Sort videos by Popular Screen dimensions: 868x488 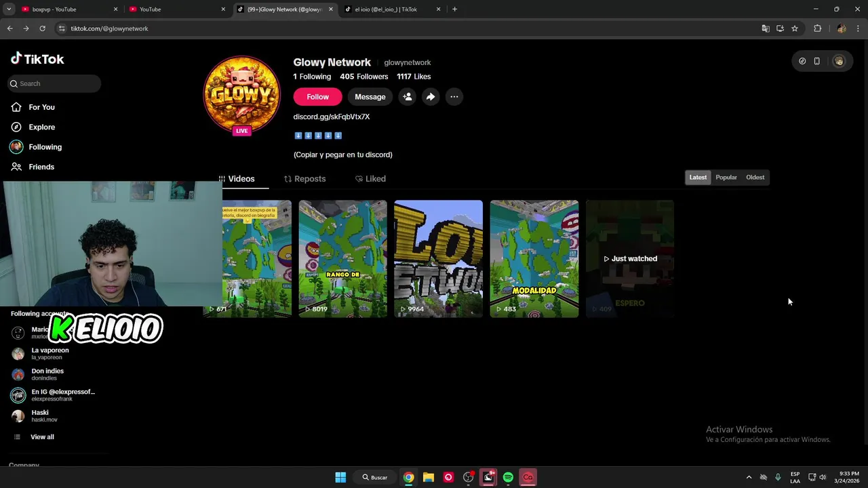[726, 178]
